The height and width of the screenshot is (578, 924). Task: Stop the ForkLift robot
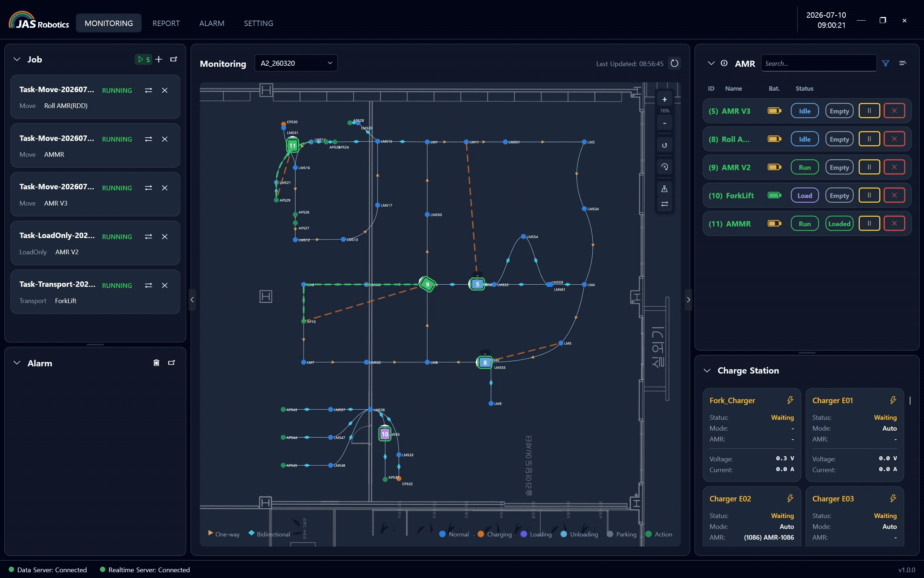[x=894, y=195]
